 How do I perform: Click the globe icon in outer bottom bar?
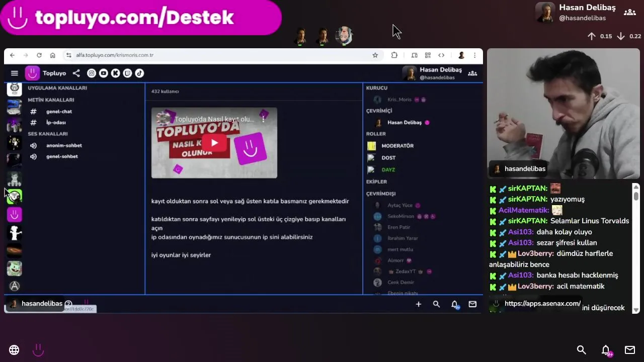14,350
